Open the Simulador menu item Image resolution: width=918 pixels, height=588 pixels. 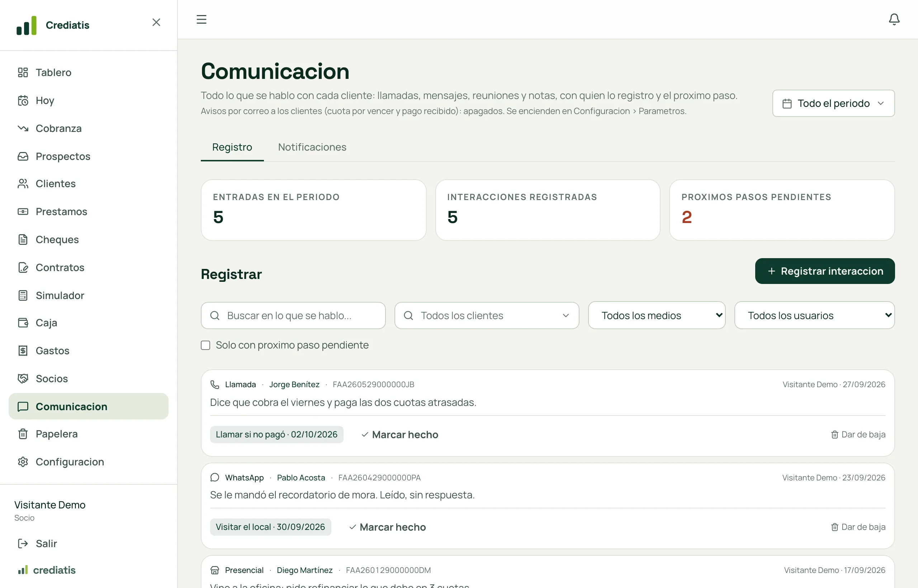[88, 295]
